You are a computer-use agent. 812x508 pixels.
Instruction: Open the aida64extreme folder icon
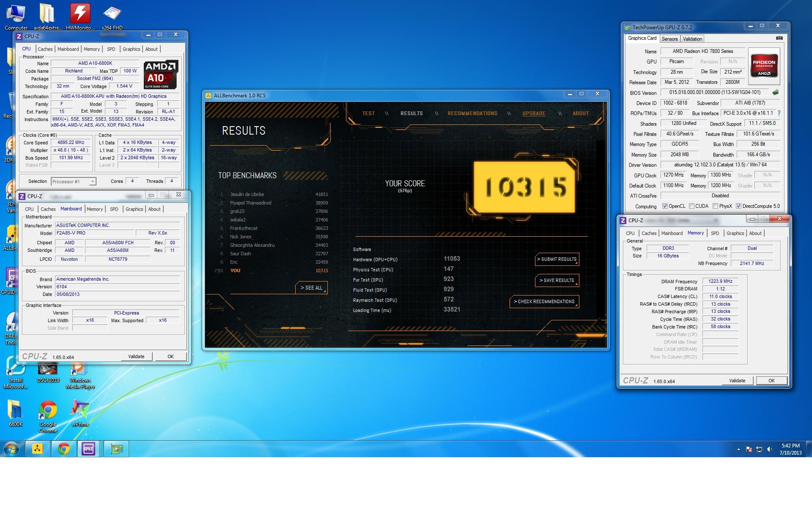tap(48, 17)
